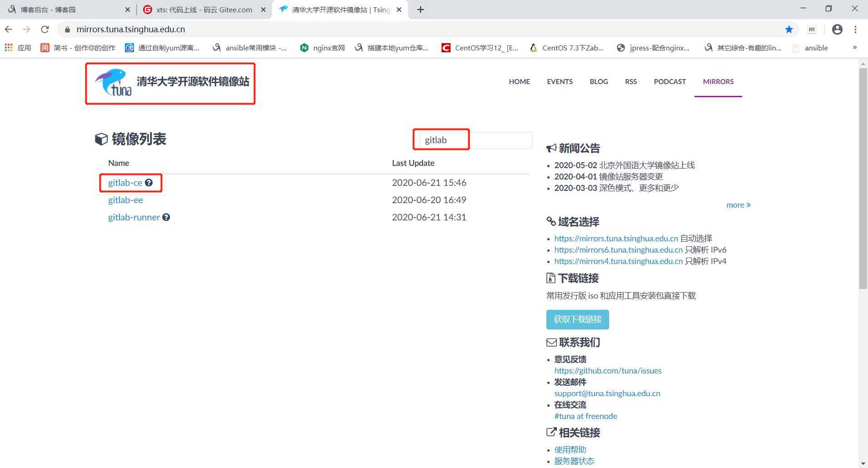
Task: Click the browser forward arrow
Action: click(x=26, y=29)
